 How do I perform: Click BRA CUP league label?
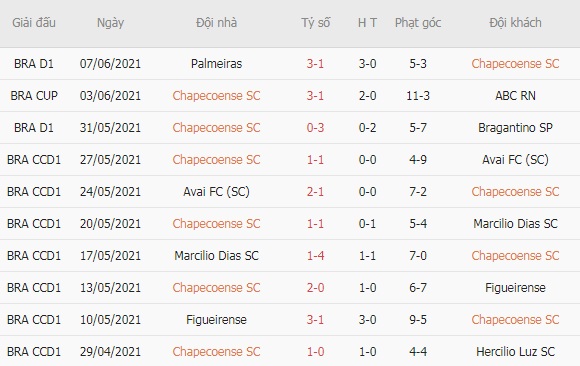pos(34,96)
